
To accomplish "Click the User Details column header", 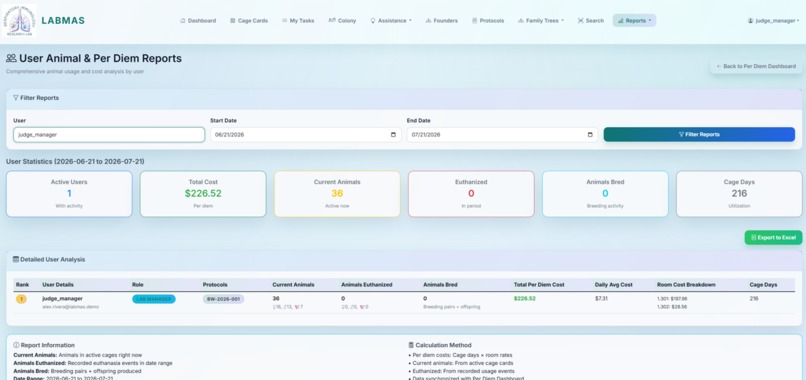I will (58, 284).
